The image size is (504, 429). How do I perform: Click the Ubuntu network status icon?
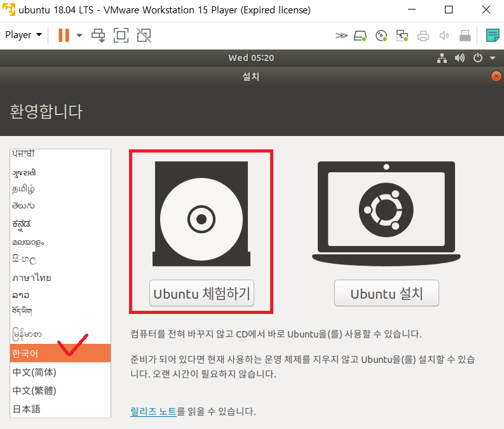(x=442, y=58)
